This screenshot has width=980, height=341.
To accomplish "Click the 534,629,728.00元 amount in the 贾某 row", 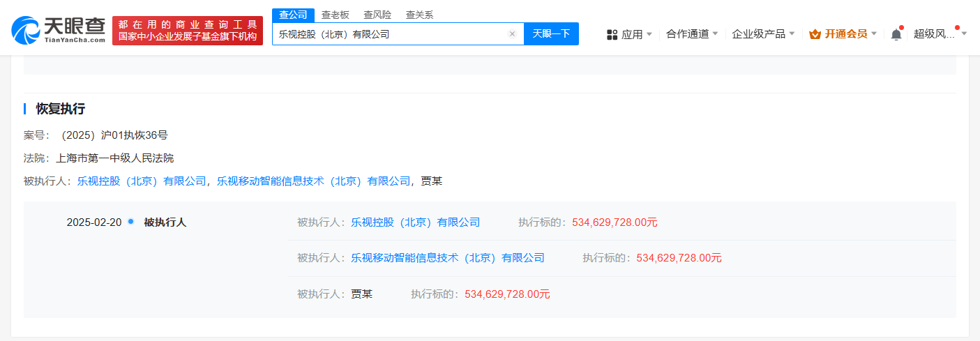I will point(507,294).
